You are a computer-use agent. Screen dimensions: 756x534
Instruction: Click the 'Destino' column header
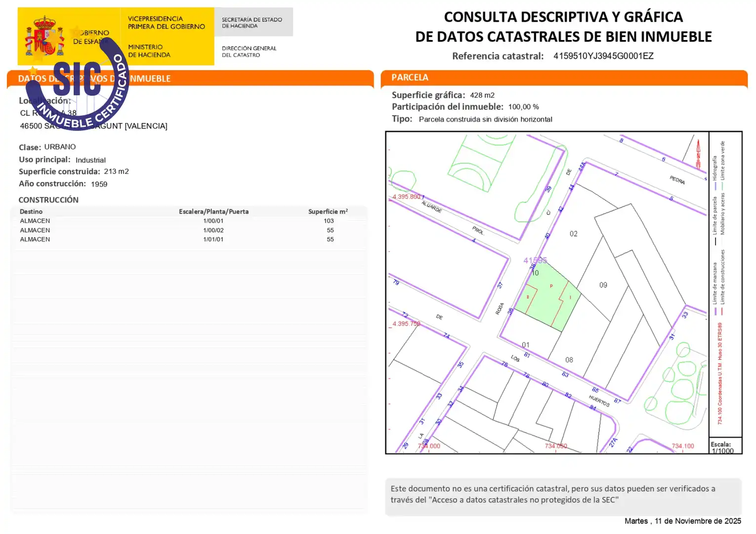tap(31, 212)
